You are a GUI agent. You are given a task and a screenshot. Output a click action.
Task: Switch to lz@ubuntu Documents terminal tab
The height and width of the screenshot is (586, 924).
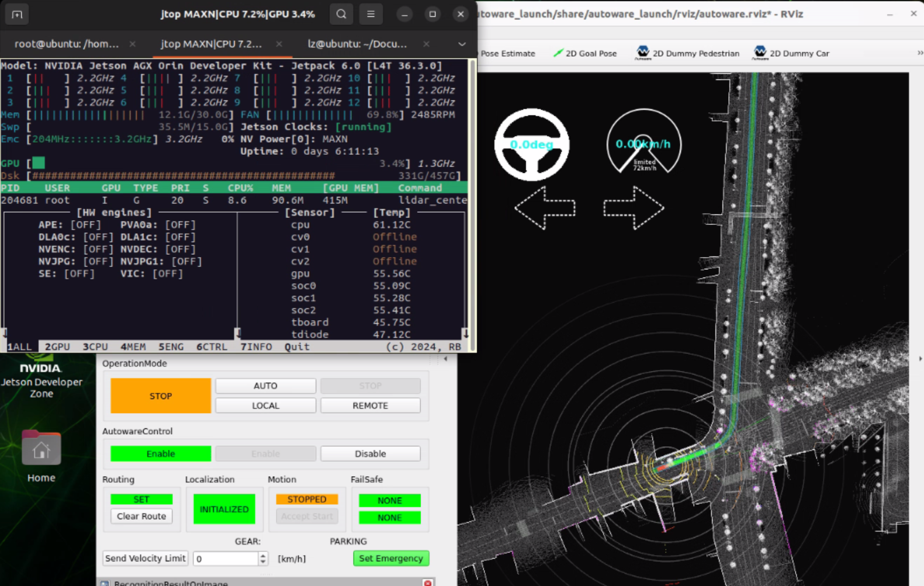click(x=357, y=44)
